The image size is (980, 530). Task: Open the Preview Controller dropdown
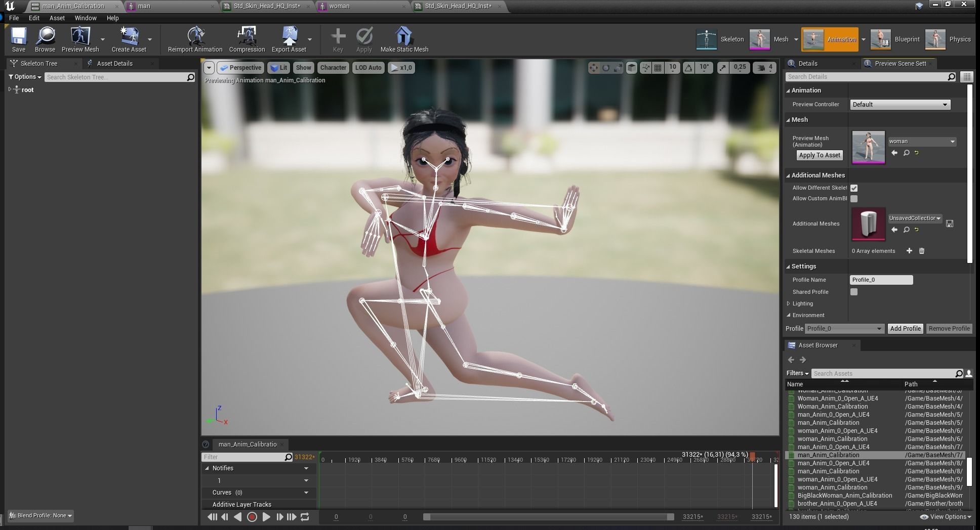(900, 105)
